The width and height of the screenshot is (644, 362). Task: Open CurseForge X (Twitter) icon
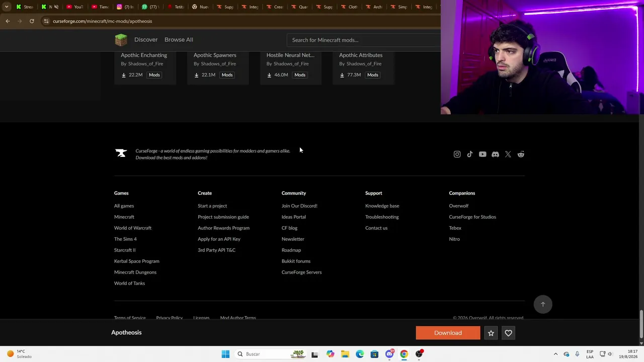click(x=508, y=154)
